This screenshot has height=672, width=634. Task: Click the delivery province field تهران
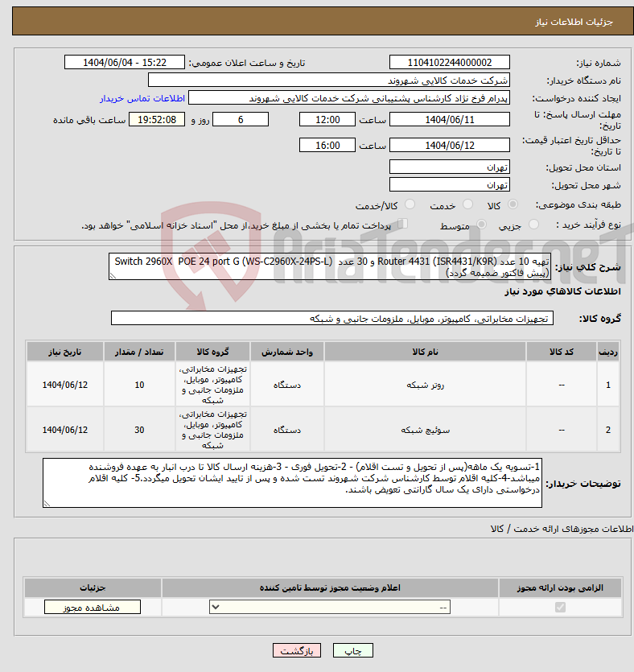(450, 167)
